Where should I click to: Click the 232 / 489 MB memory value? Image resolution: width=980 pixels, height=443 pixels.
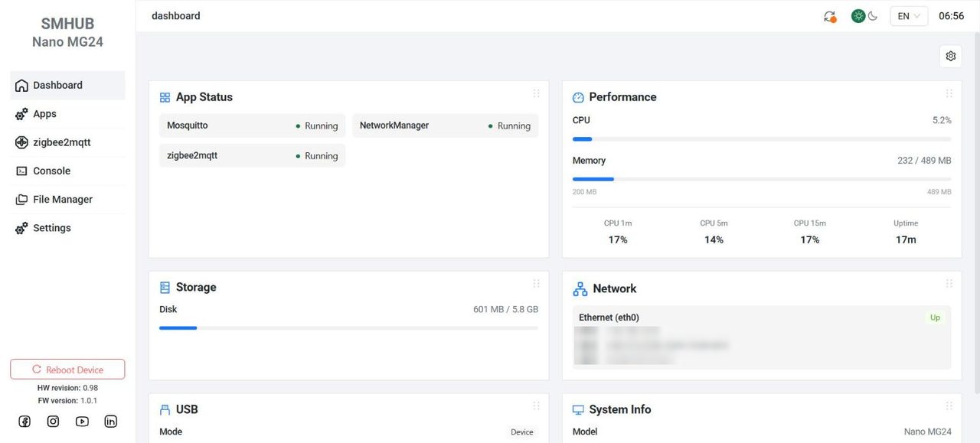point(924,161)
